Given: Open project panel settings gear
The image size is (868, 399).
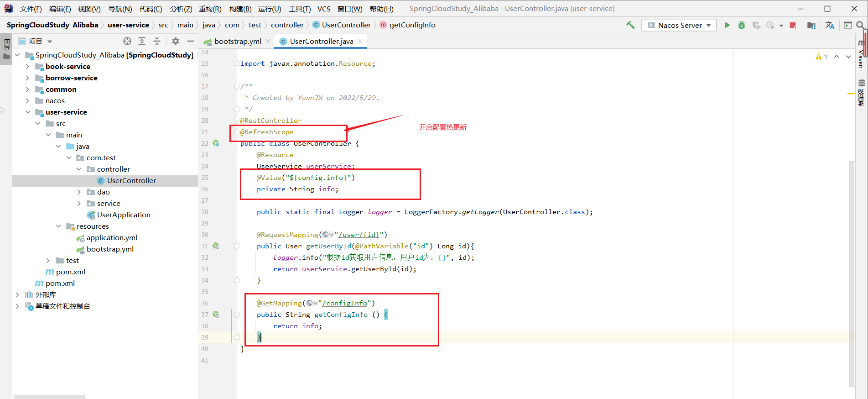Looking at the screenshot, I should pos(176,41).
